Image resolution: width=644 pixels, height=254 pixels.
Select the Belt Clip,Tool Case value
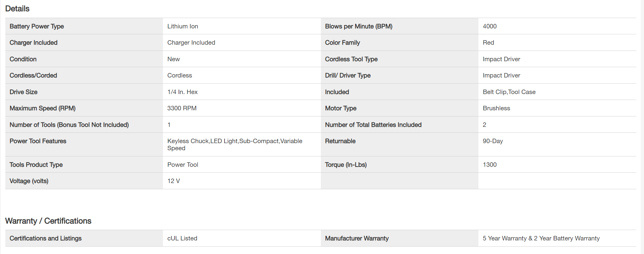[509, 92]
